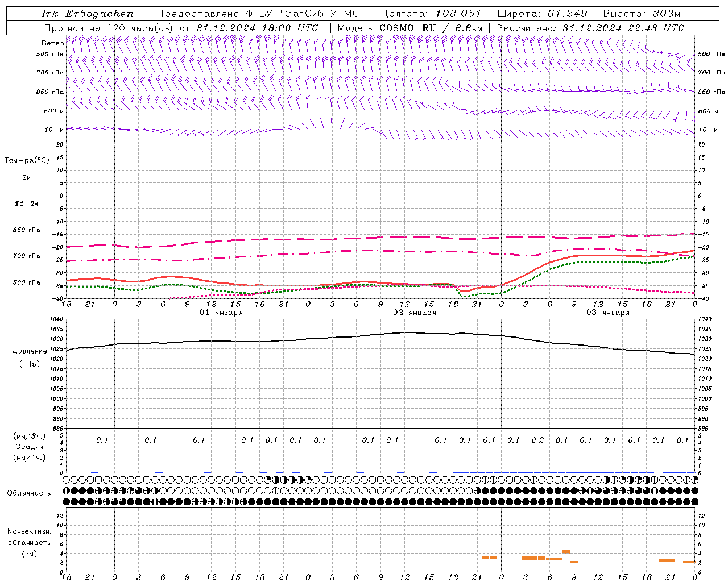Click the Широта 61.249 value in header
The width and height of the screenshot is (728, 582).
[567, 14]
